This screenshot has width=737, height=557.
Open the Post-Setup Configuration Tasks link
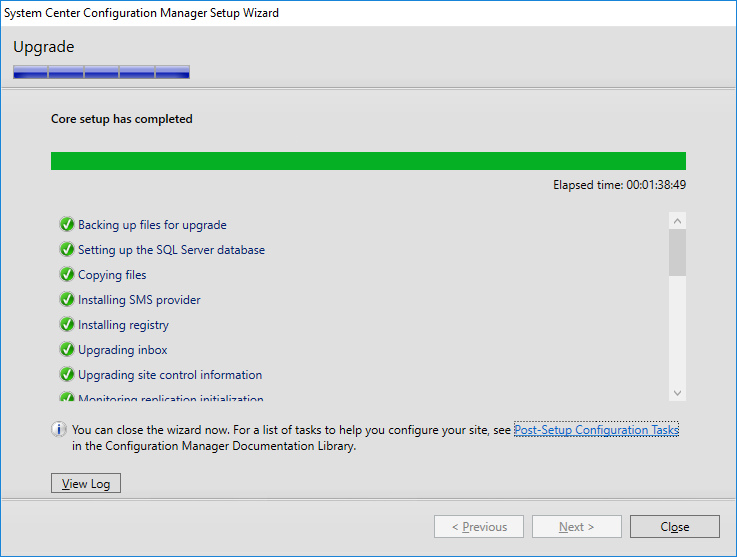tap(596, 430)
